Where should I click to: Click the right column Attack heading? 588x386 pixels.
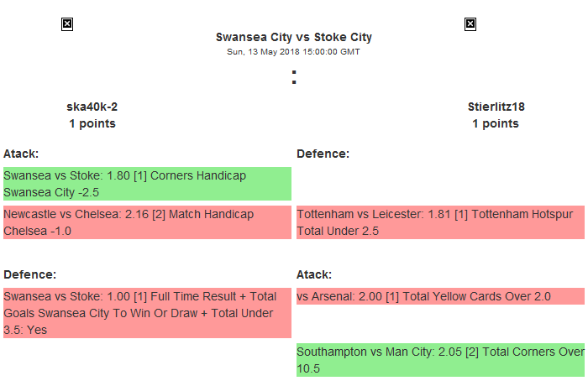pos(314,274)
